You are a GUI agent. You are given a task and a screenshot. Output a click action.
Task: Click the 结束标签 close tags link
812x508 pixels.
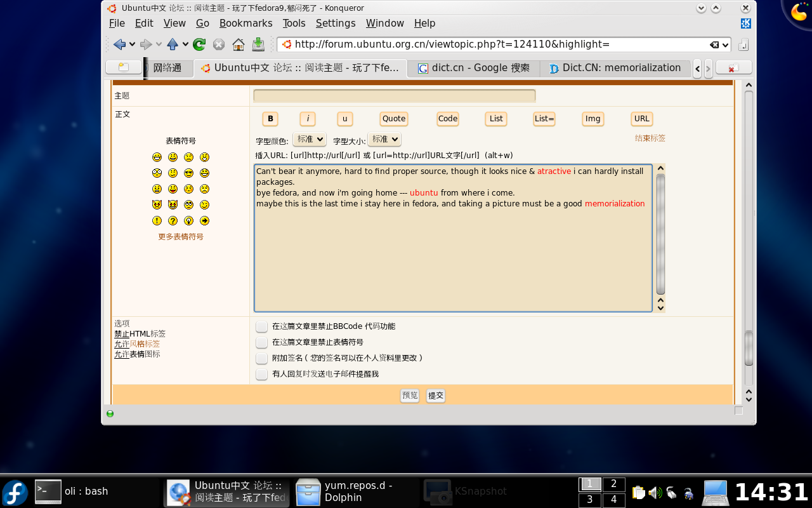pyautogui.click(x=650, y=138)
